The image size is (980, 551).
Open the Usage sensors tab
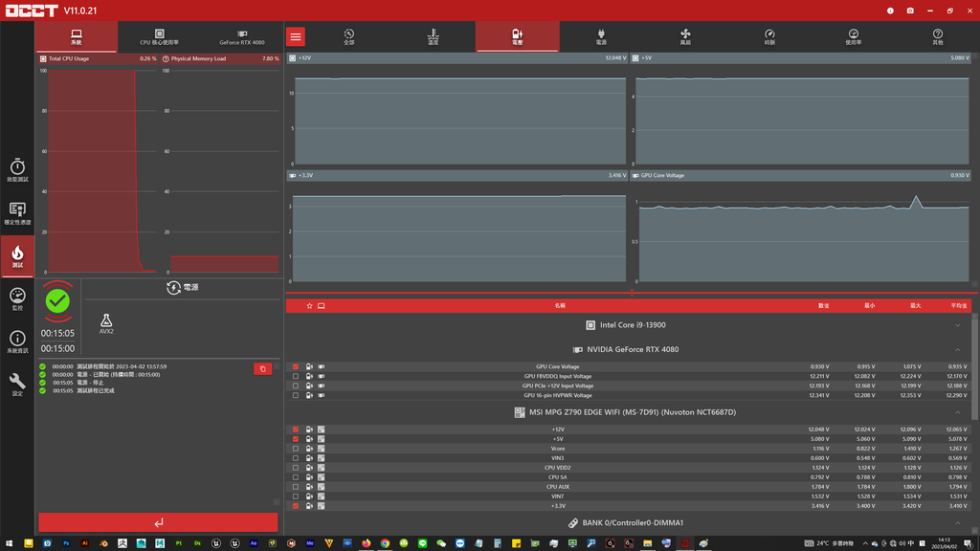click(x=853, y=37)
